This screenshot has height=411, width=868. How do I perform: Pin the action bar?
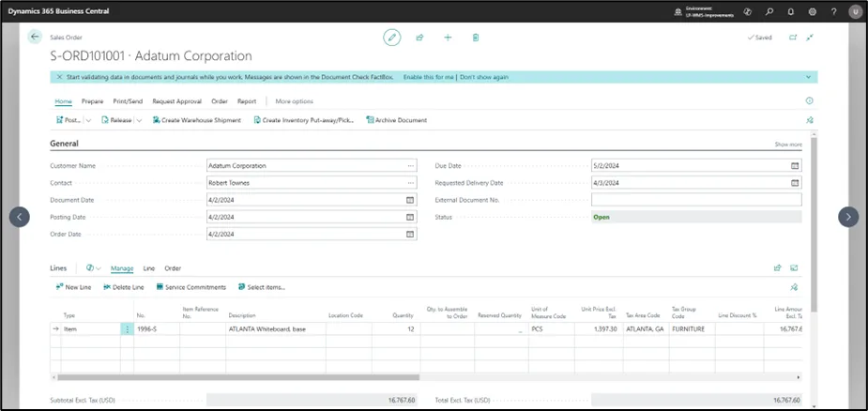click(809, 120)
